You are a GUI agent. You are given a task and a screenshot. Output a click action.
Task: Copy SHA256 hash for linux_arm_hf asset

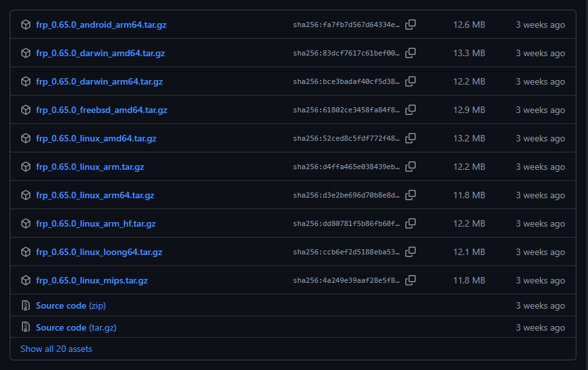(411, 223)
